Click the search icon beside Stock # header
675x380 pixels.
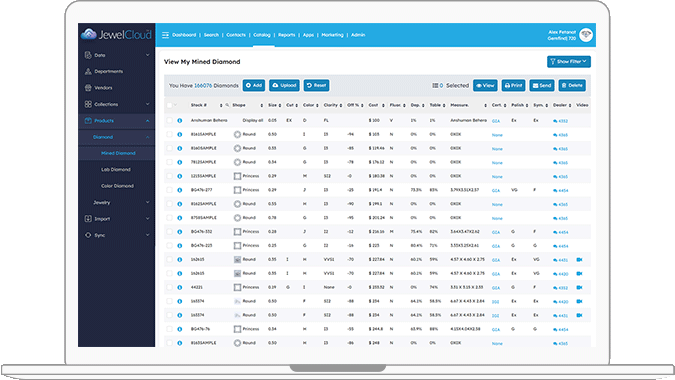point(227,105)
